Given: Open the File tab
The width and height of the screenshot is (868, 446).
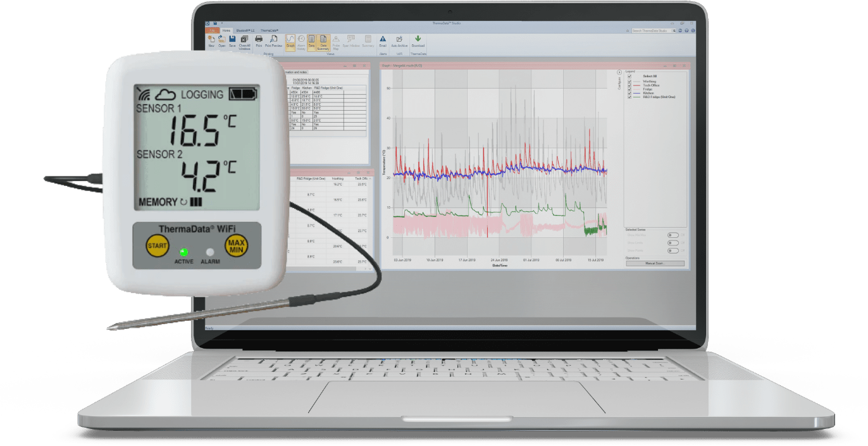Looking at the screenshot, I should click(213, 30).
